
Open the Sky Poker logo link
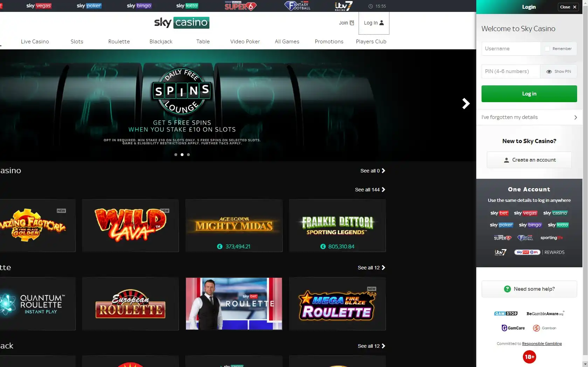89,6
